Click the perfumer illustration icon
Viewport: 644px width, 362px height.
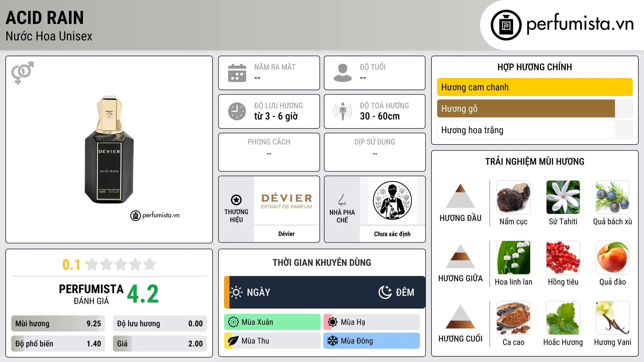[392, 200]
